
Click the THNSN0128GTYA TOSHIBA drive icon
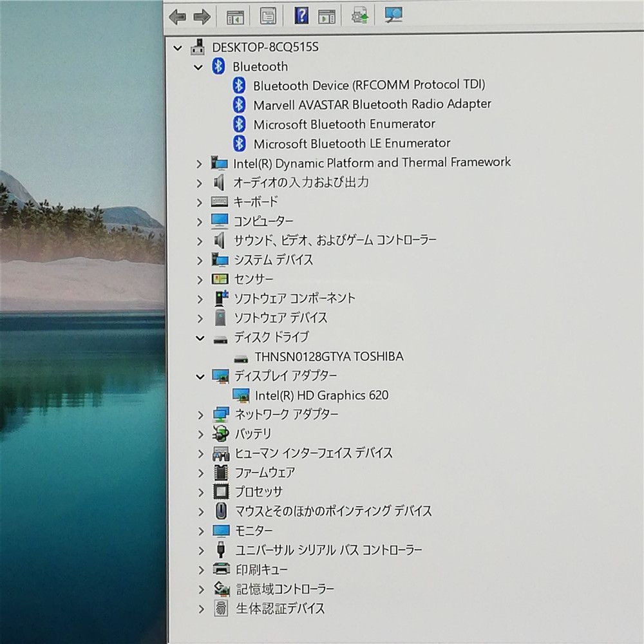241,359
